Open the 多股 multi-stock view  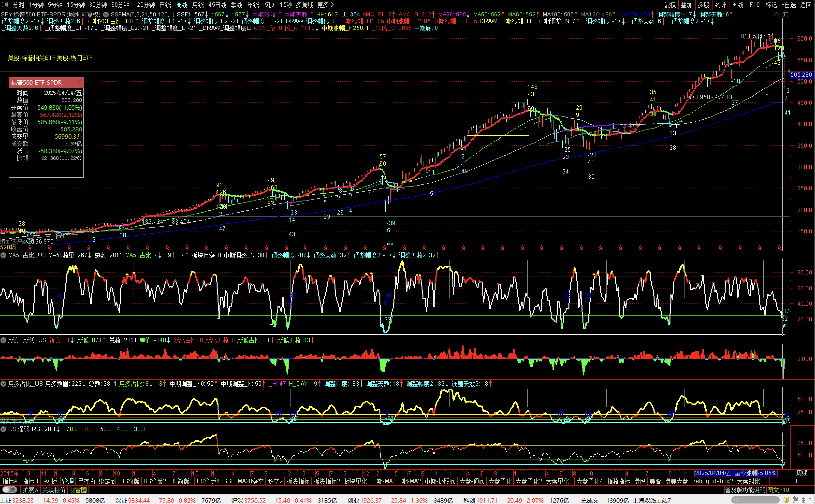tap(703, 5)
